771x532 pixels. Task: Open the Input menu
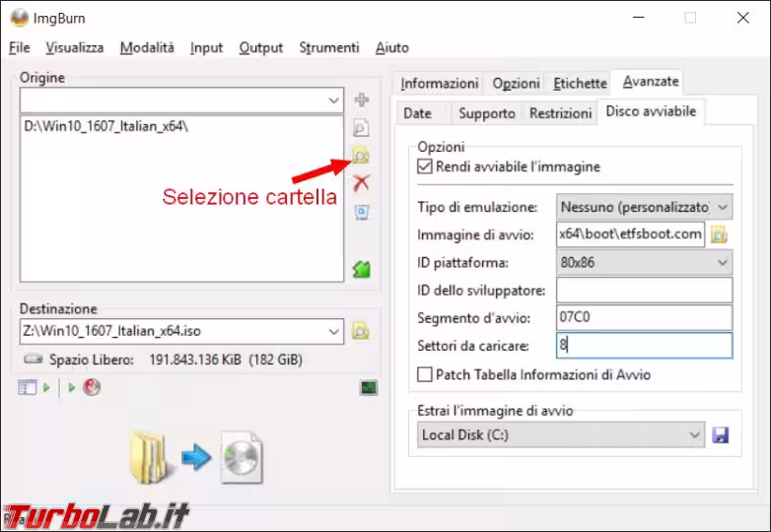point(206,47)
